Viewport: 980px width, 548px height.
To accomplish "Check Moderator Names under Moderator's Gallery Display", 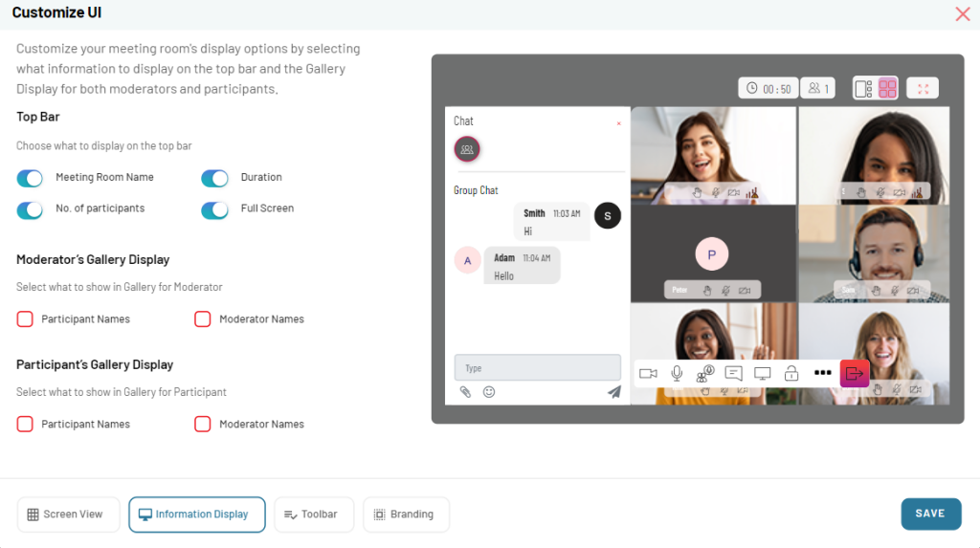I will point(203,318).
